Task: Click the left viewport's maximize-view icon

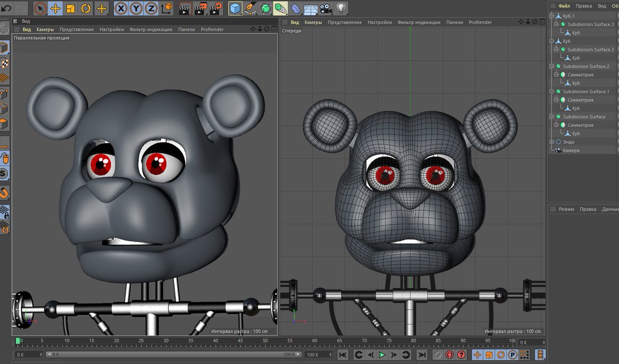Action: 273,29
